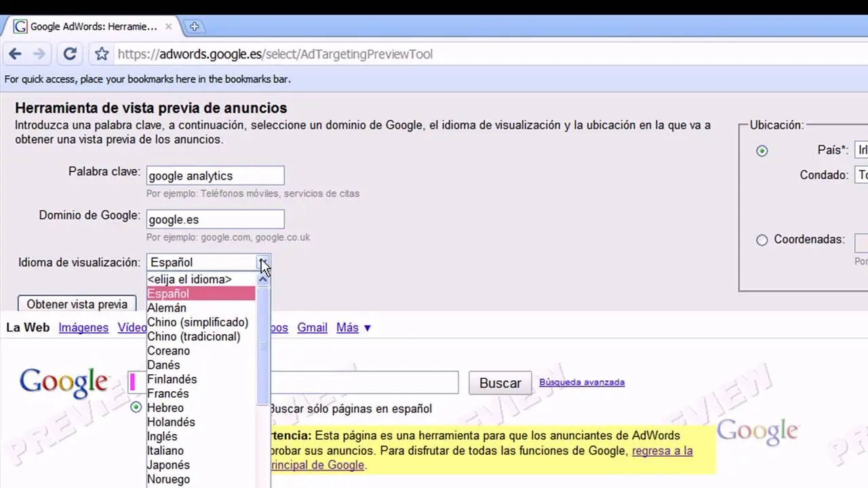Viewport: 868px width, 488px height.
Task: Select Coreano in the language list
Action: click(201, 350)
